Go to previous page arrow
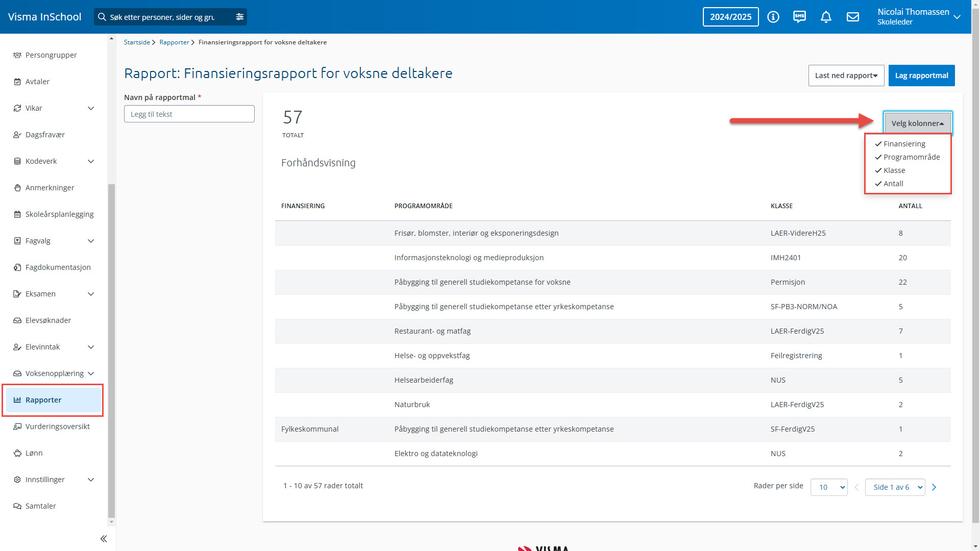The height and width of the screenshot is (551, 980). 856,487
